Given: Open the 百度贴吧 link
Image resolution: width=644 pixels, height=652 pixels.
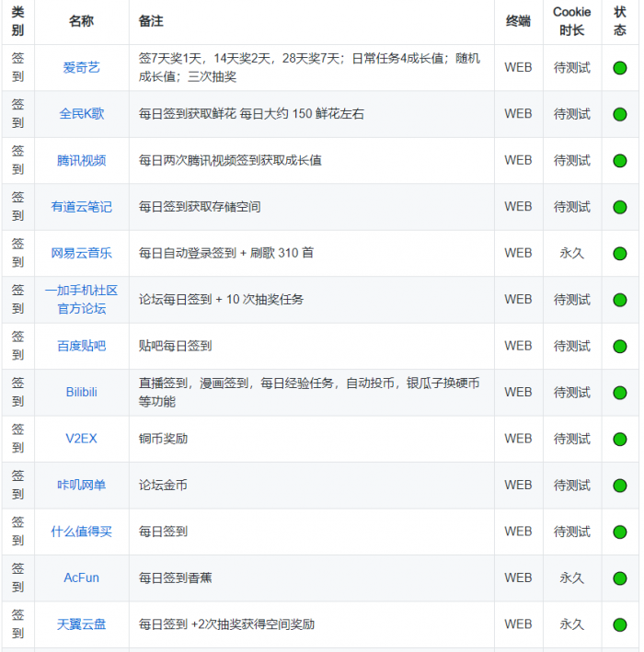Looking at the screenshot, I should pyautogui.click(x=82, y=346).
